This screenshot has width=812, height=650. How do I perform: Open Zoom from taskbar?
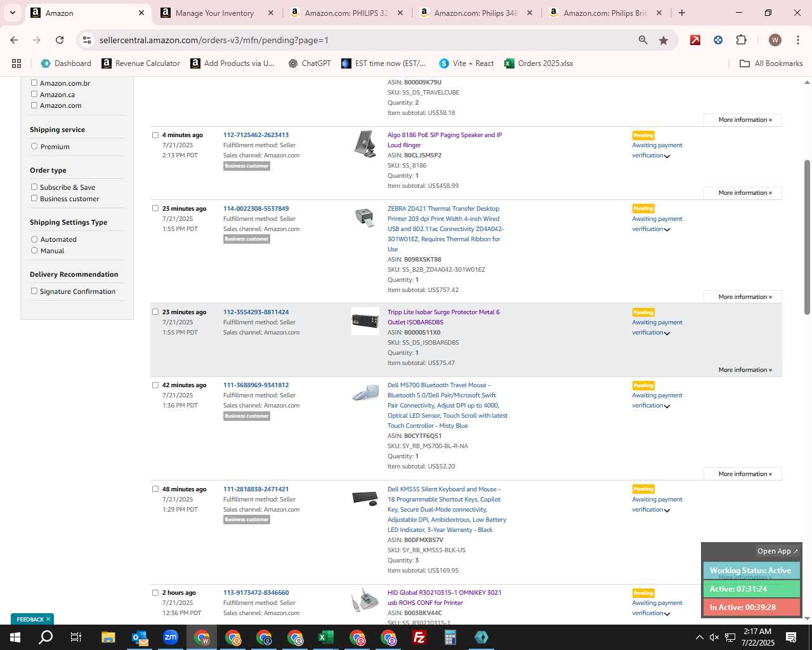tap(171, 637)
